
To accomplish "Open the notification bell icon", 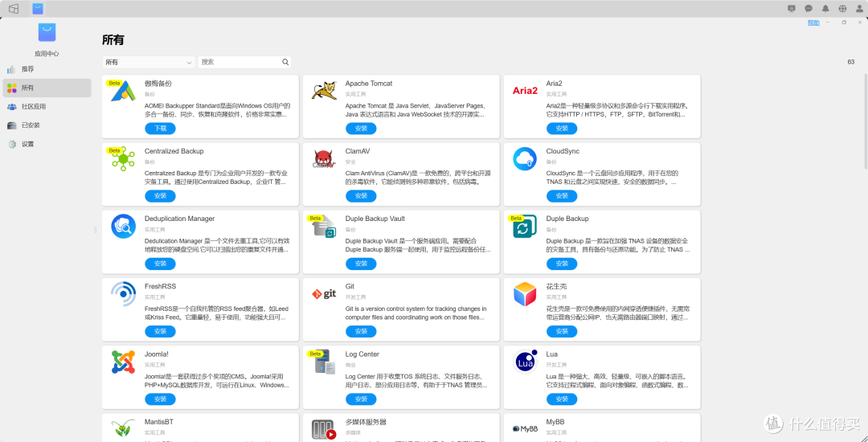I will (825, 8).
